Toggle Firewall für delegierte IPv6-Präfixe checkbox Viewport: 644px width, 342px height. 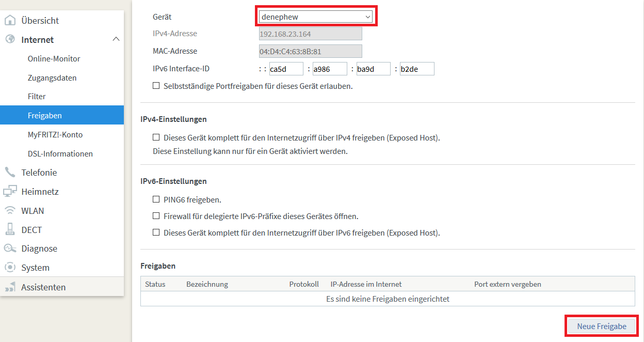tap(156, 216)
